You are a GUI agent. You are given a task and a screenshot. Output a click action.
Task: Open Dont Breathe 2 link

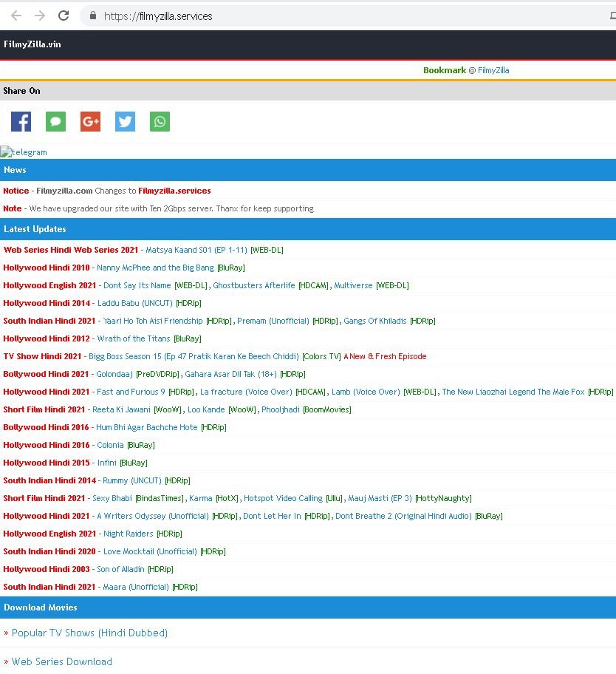tap(403, 516)
